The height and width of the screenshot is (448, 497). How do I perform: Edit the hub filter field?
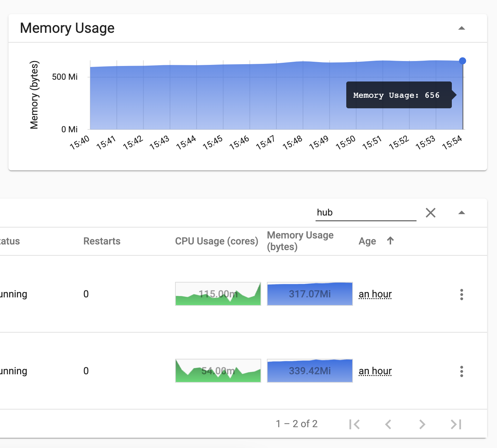click(366, 213)
